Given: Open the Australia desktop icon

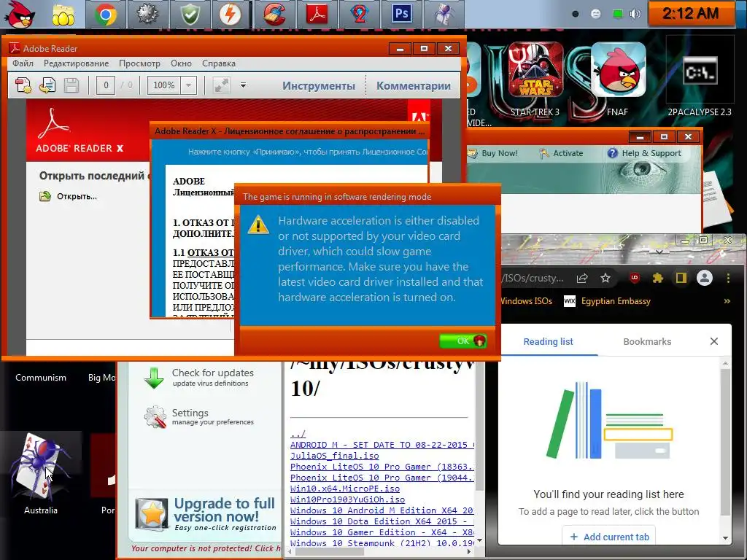Looking at the screenshot, I should click(x=41, y=474).
